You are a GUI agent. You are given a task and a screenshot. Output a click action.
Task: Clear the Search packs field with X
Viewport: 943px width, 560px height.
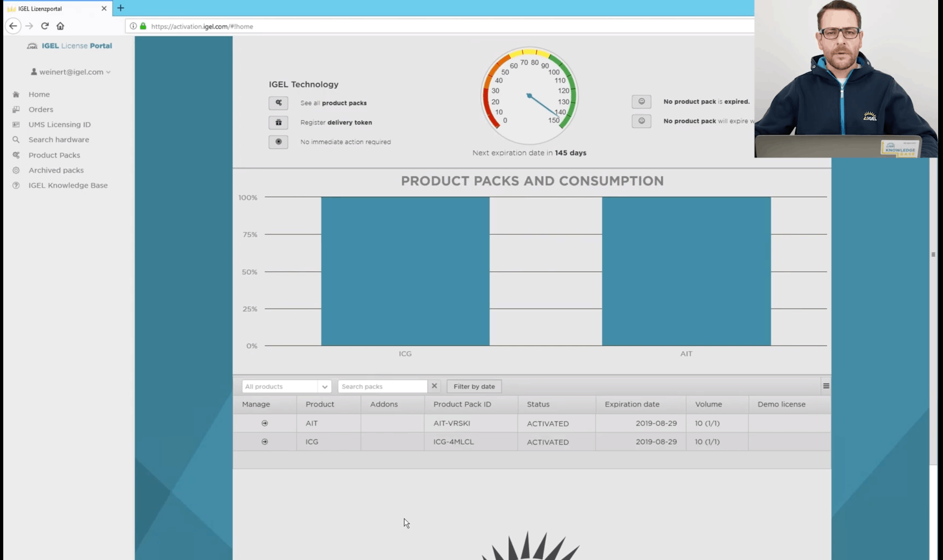pos(434,386)
